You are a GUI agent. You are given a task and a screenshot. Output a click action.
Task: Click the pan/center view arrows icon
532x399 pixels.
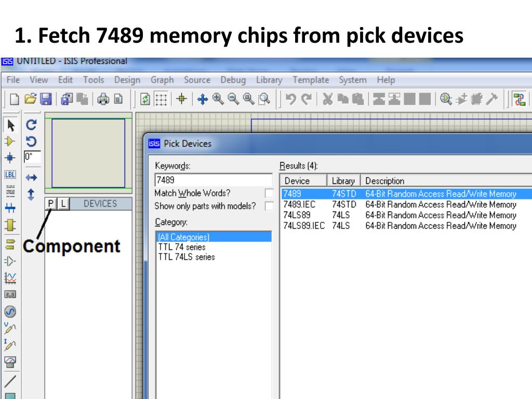(x=202, y=99)
